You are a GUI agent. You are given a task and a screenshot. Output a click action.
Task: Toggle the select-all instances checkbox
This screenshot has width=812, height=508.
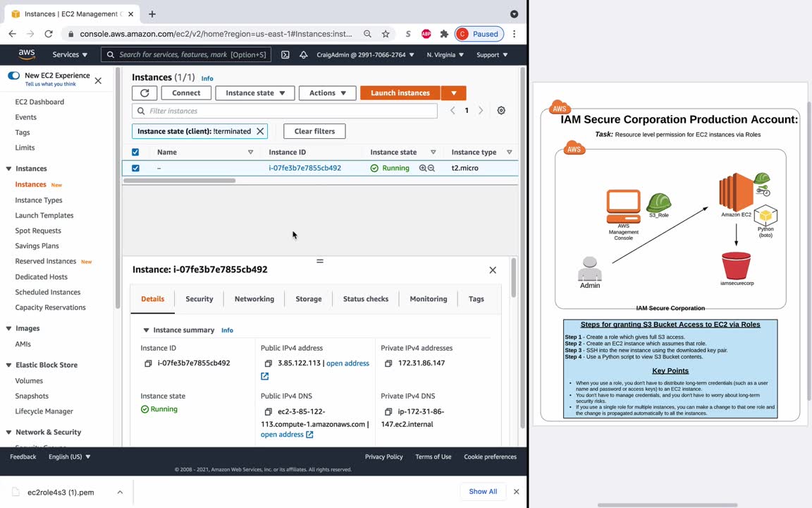click(x=135, y=152)
